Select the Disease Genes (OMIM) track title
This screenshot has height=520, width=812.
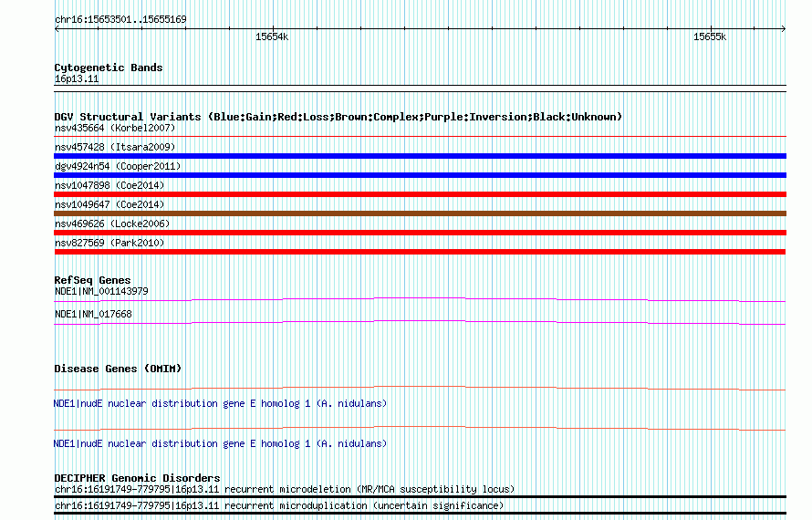[x=118, y=369]
